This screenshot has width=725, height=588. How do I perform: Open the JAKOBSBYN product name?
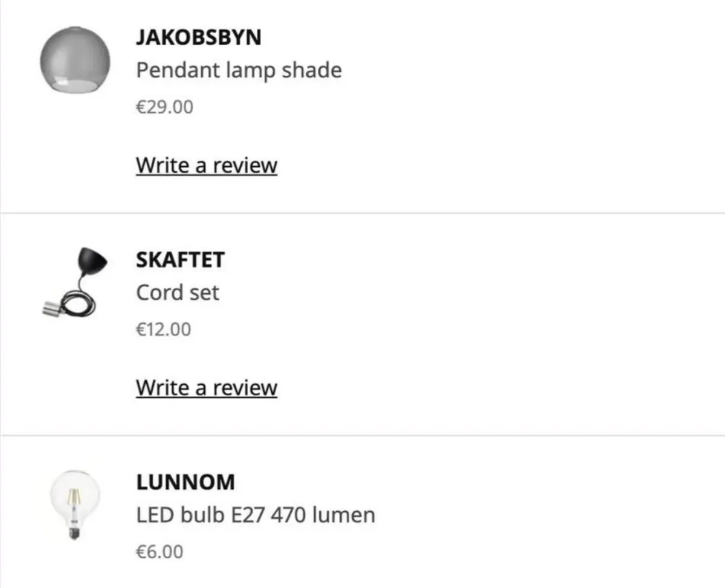[x=199, y=37]
